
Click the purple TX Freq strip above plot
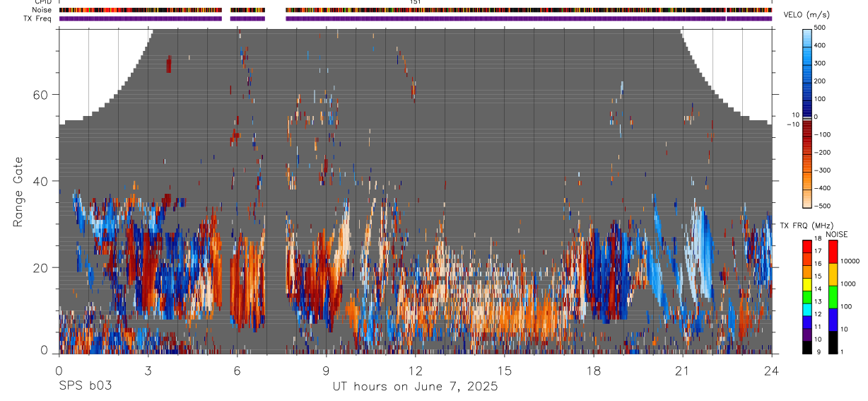[x=416, y=18]
